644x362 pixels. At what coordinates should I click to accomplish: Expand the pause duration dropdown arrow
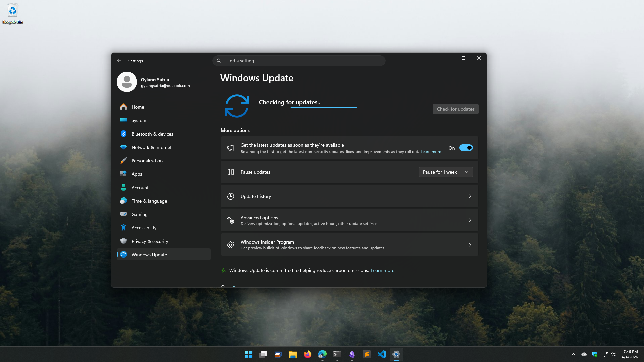[x=467, y=172]
